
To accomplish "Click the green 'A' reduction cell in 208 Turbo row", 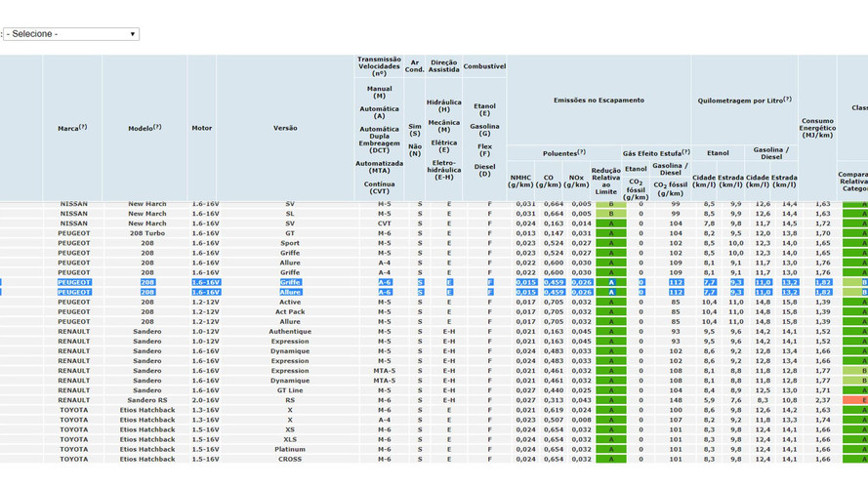I will point(611,233).
